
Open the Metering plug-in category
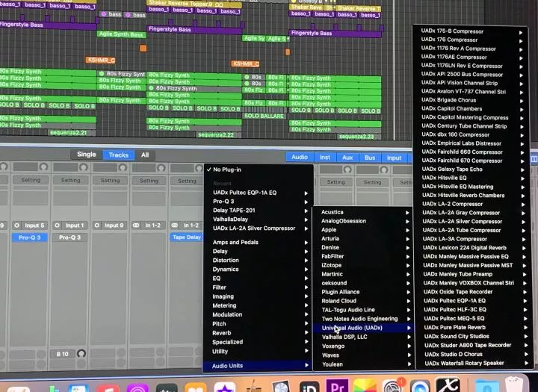[224, 305]
